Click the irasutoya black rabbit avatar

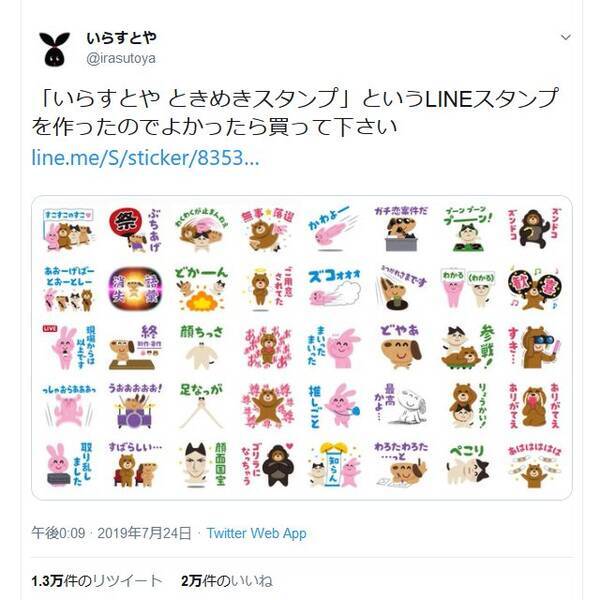coord(54,49)
